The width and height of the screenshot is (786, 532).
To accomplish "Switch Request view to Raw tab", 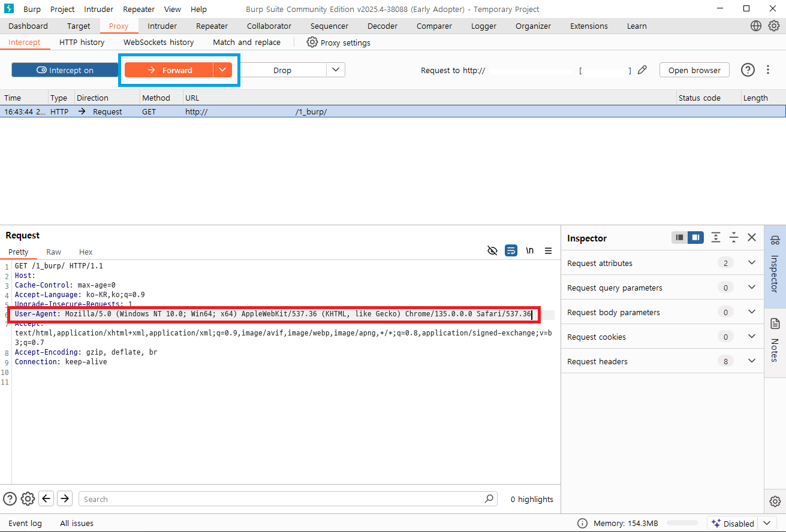I will 54,252.
